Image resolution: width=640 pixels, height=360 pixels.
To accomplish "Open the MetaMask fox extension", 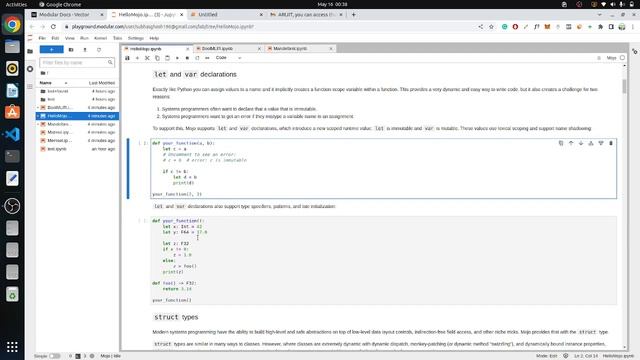I will point(547,27).
